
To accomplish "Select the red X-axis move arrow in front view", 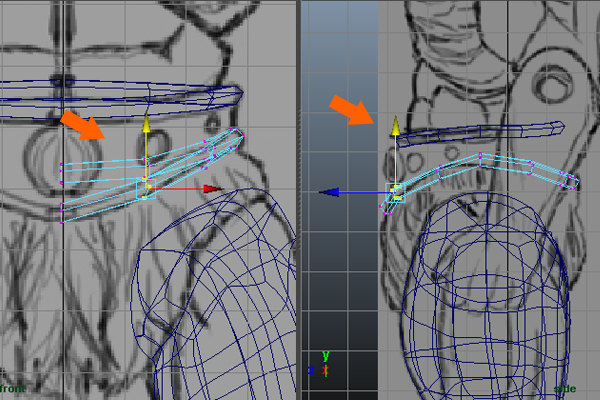I will (213, 189).
